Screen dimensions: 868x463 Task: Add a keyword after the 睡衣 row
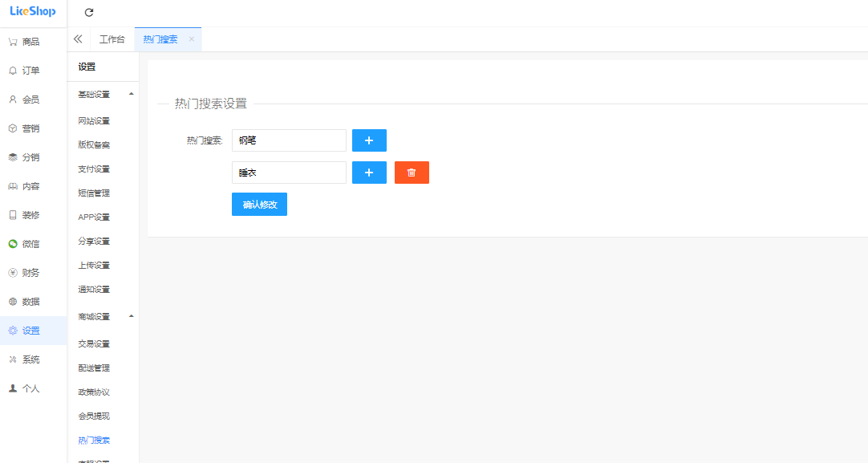click(x=369, y=173)
